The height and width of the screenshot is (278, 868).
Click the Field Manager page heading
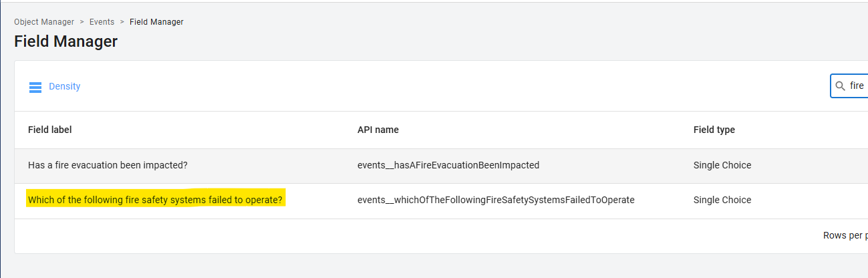tap(65, 41)
